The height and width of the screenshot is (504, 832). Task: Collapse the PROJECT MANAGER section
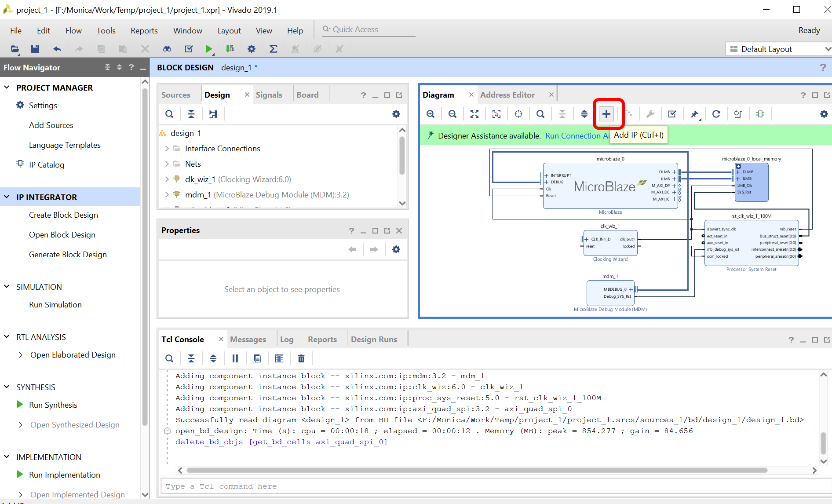(7, 88)
